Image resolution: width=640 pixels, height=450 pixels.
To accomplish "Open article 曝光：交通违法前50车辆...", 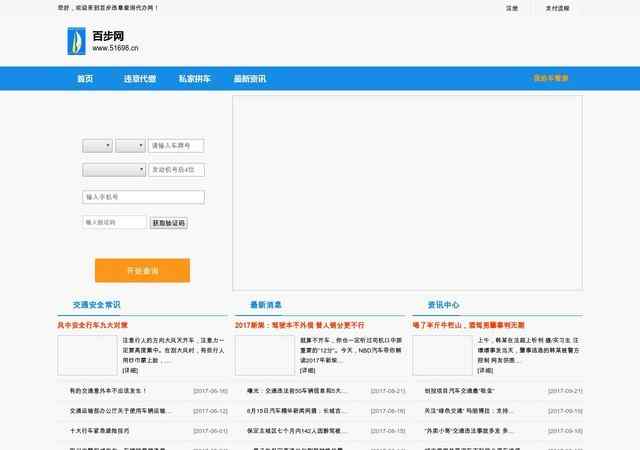I will [x=297, y=391].
